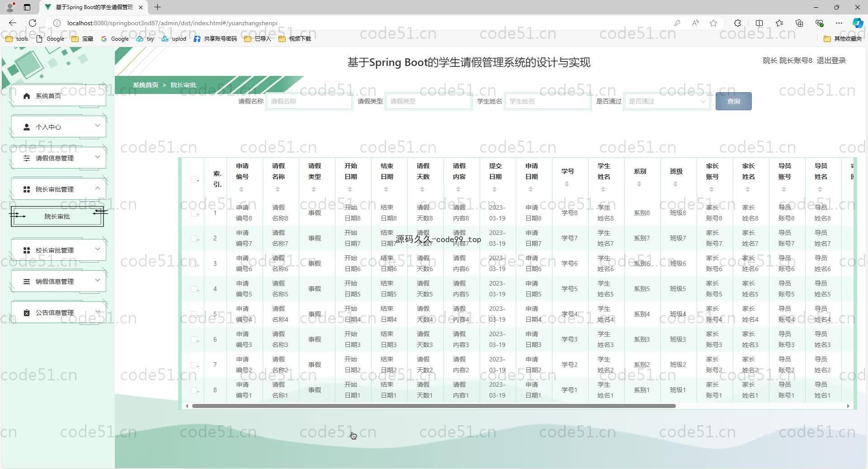
Task: Open browser essentials heart icon
Action: click(819, 23)
